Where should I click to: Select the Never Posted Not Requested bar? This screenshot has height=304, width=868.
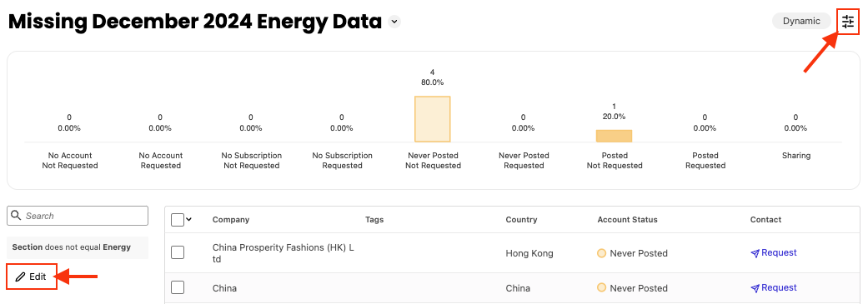click(x=433, y=119)
